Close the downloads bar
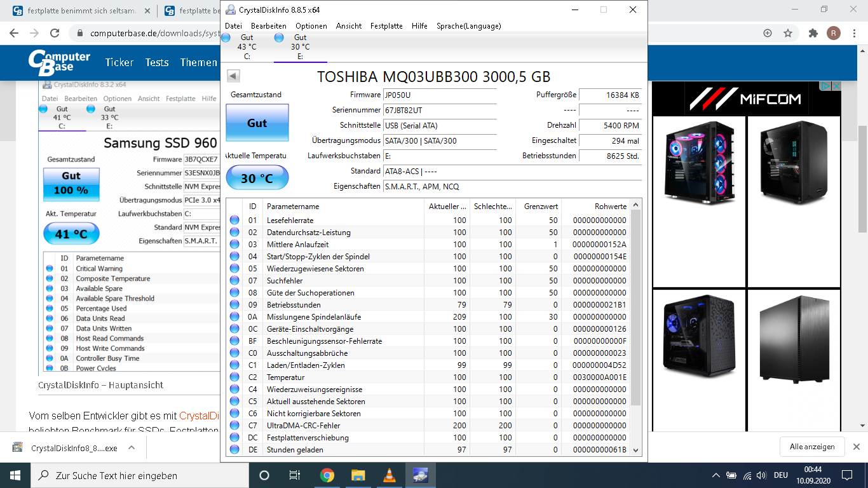This screenshot has width=868, height=488. (856, 447)
